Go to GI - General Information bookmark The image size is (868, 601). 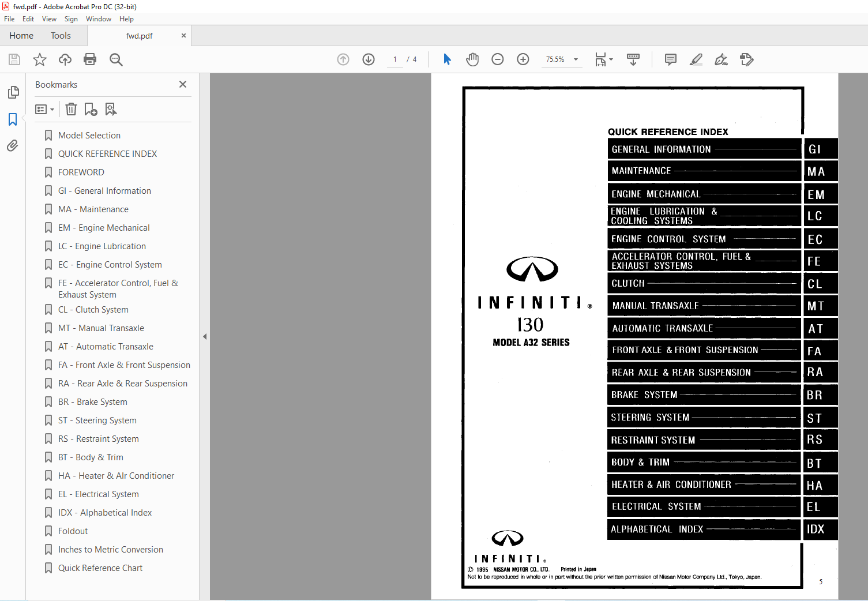point(104,191)
